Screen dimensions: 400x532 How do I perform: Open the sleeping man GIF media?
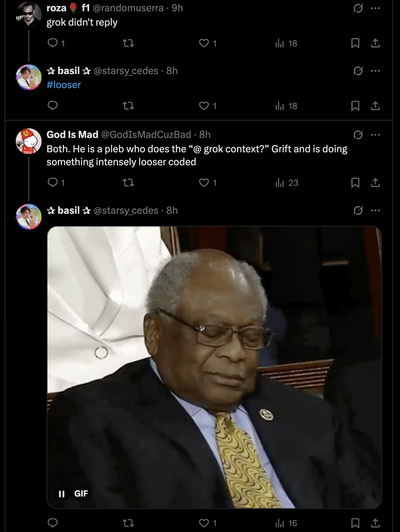coord(214,367)
